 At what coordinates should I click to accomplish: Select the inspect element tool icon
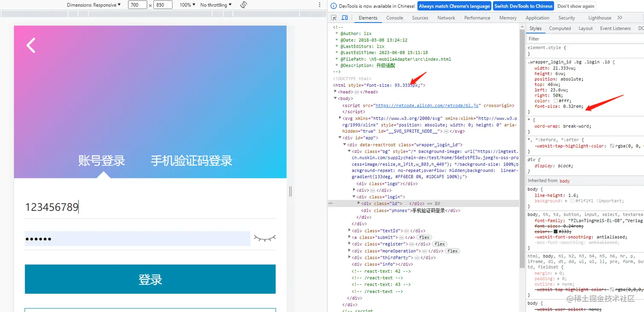point(334,18)
